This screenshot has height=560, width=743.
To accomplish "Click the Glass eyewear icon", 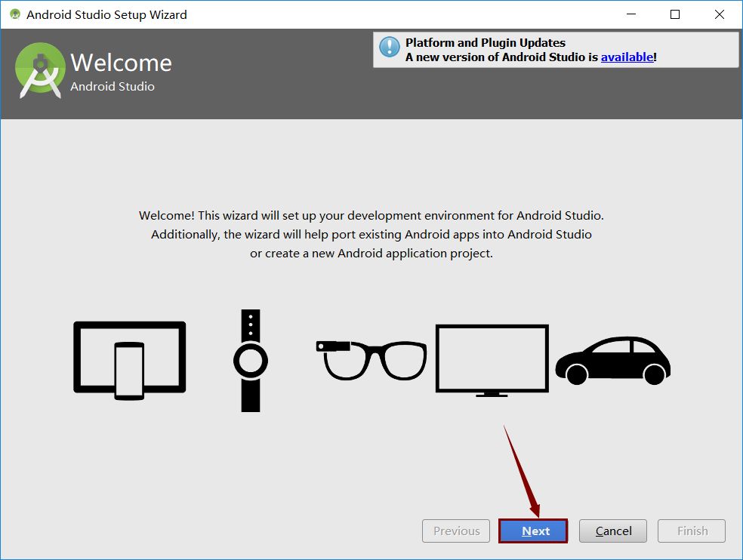I will 371,360.
